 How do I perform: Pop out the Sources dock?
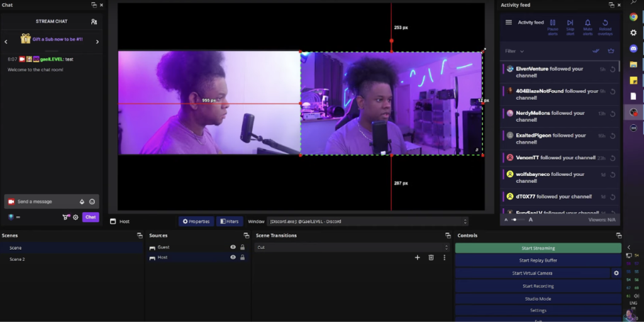pos(246,236)
